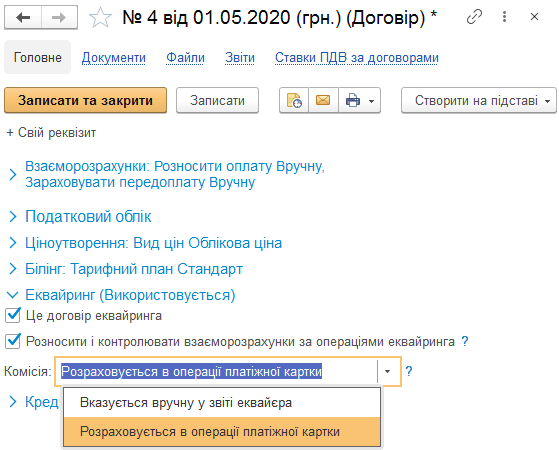The image size is (559, 450).
Task: Select Вказується вручну у звіті еквайєра option
Action: tap(222, 402)
